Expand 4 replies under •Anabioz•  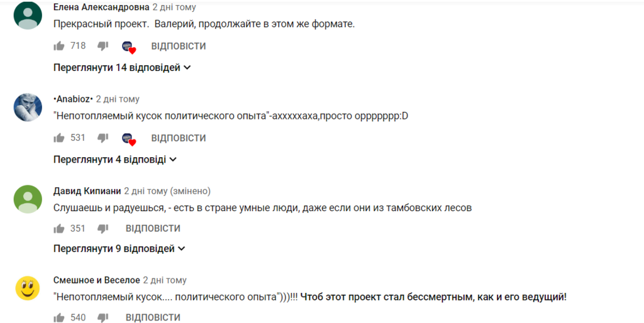pyautogui.click(x=115, y=160)
